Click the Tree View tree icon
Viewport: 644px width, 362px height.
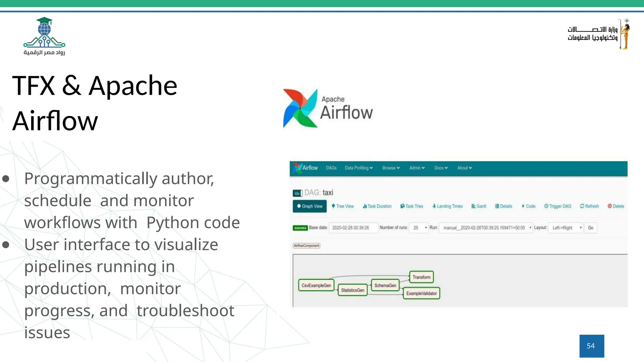coord(333,206)
